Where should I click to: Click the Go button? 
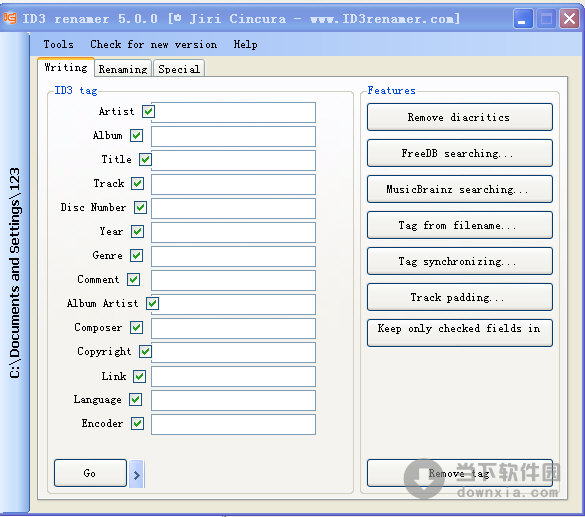click(90, 473)
